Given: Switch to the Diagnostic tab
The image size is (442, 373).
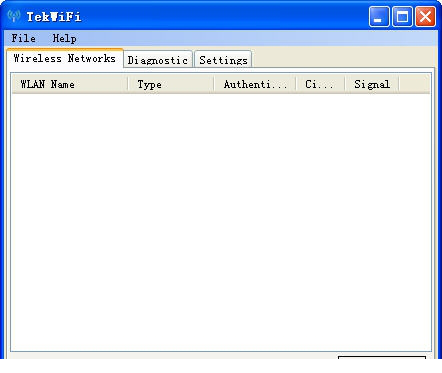Looking at the screenshot, I should pyautogui.click(x=158, y=60).
